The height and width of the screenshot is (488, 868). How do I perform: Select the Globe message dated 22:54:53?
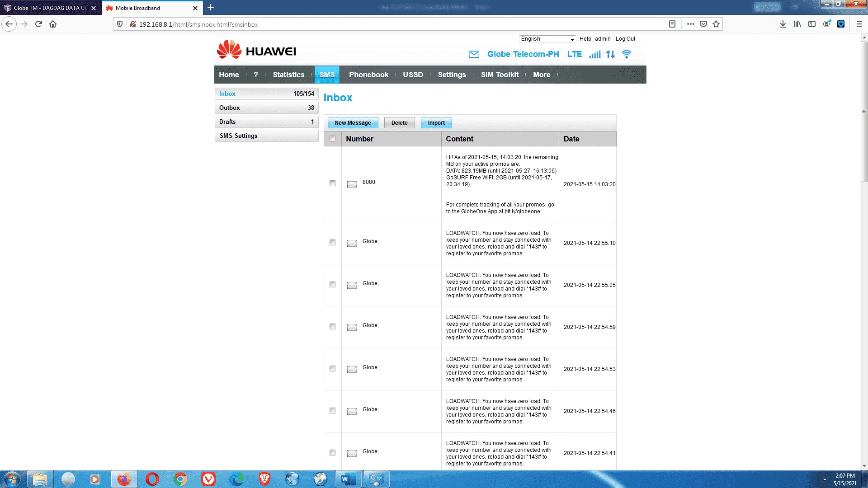click(x=333, y=369)
